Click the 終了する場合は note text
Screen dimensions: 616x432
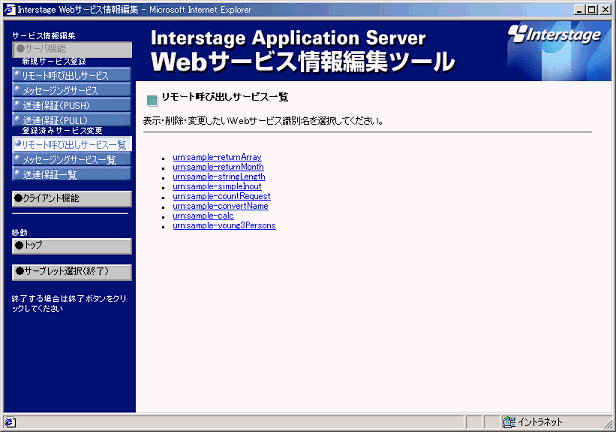tap(69, 304)
